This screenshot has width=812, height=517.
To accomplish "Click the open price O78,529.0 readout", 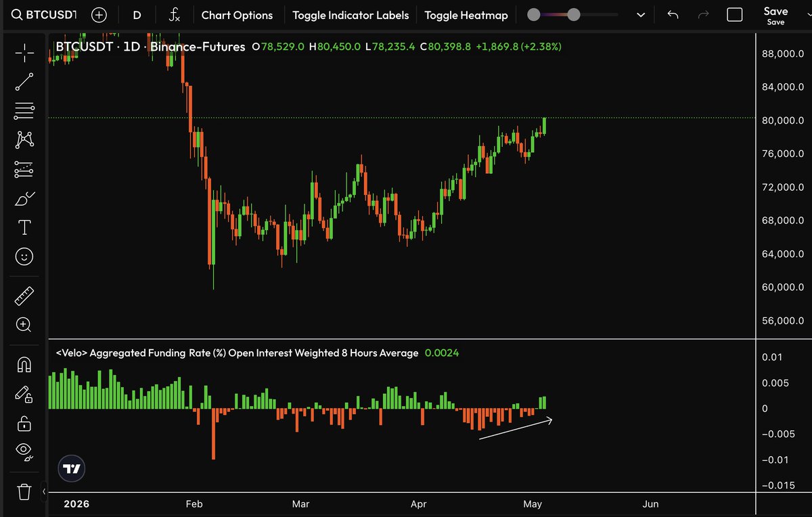I will [x=277, y=47].
